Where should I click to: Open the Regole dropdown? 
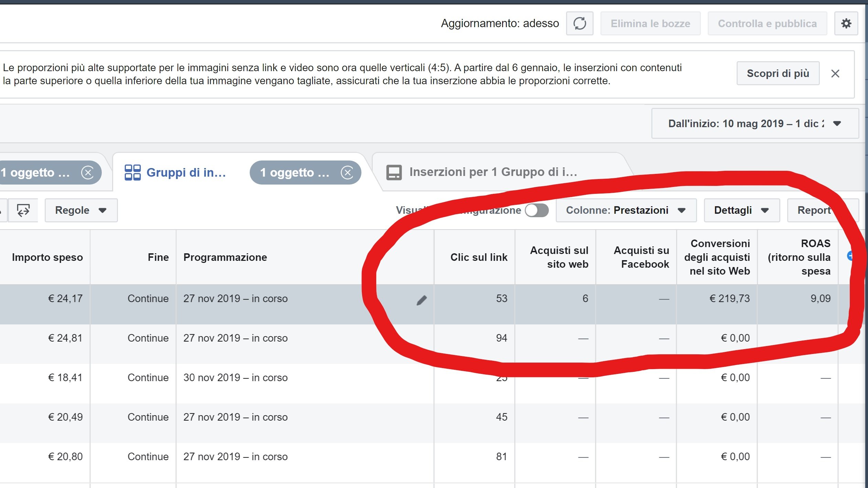click(81, 210)
